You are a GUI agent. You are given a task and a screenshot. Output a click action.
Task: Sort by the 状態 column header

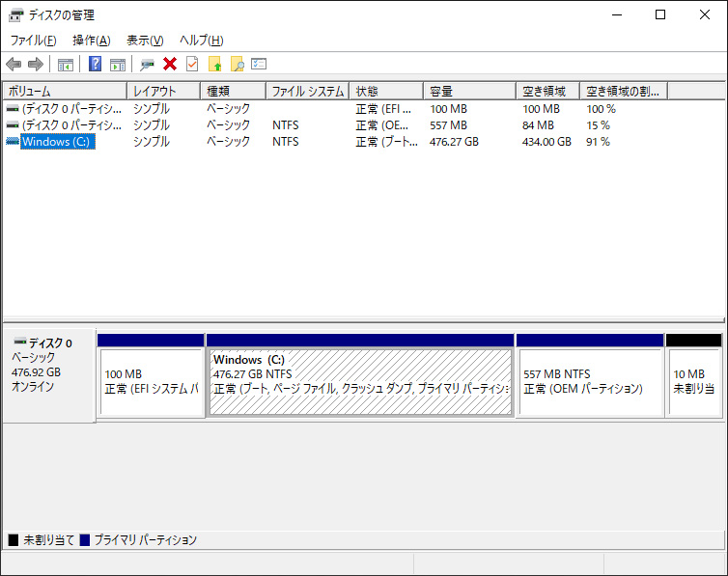tap(386, 91)
